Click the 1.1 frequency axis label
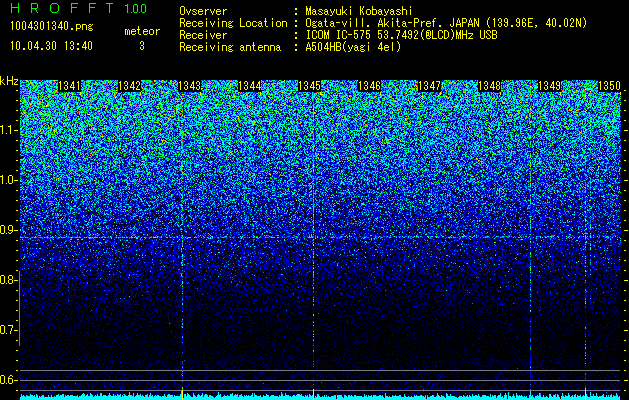Screen dimensions: 629x400 tap(8, 130)
